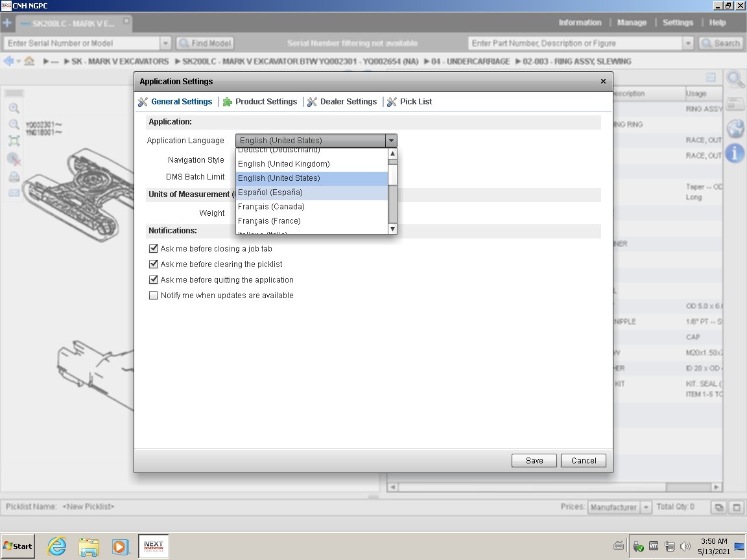The width and height of the screenshot is (747, 560).
Task: Select English (United Kingdom) language
Action: 312,164
